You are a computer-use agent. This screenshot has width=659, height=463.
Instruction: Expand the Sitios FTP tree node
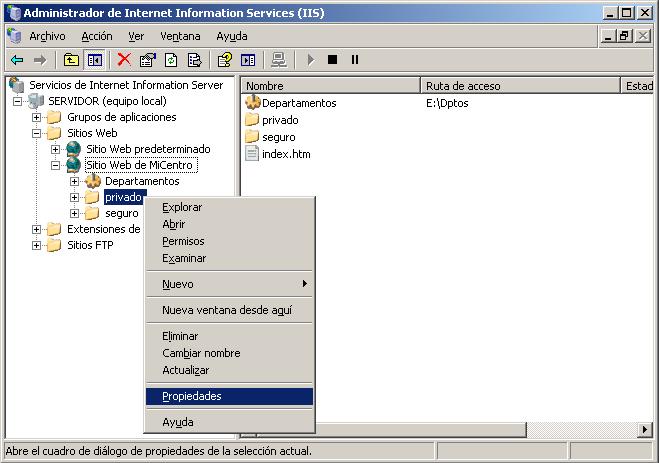tap(37, 245)
